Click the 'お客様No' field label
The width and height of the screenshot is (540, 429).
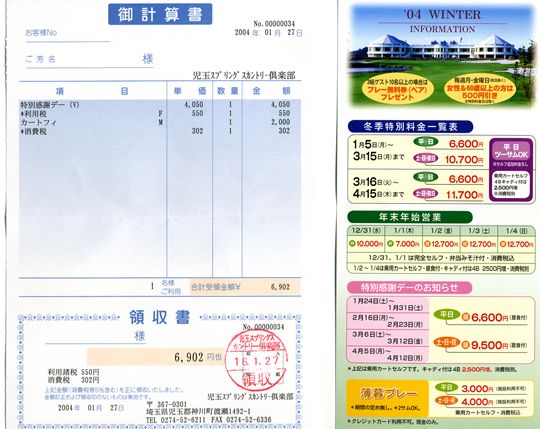tap(41, 33)
